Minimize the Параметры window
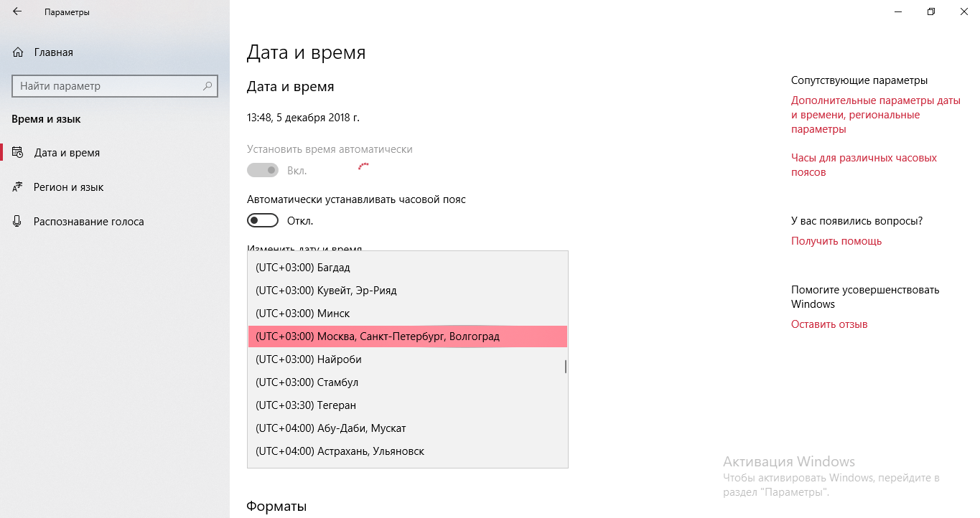 pyautogui.click(x=898, y=11)
